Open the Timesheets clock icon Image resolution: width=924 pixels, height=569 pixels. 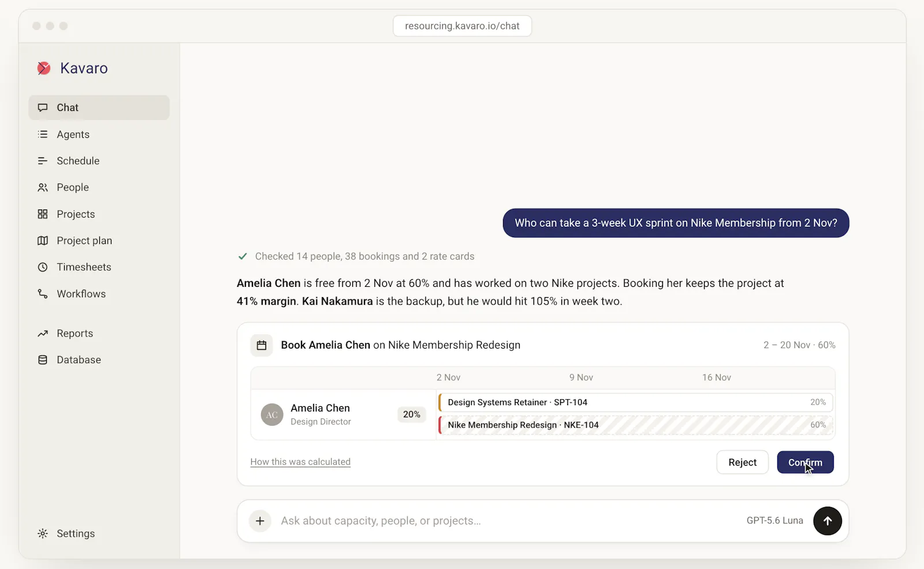point(43,267)
